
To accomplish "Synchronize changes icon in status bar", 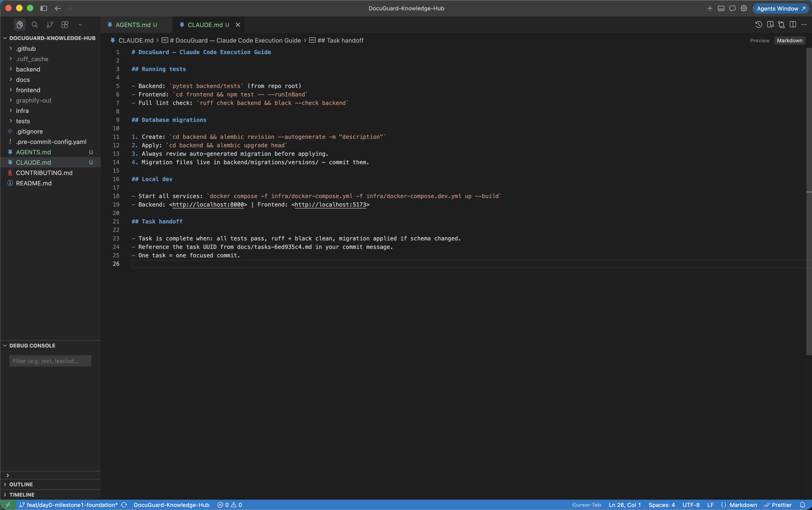I will [124, 505].
